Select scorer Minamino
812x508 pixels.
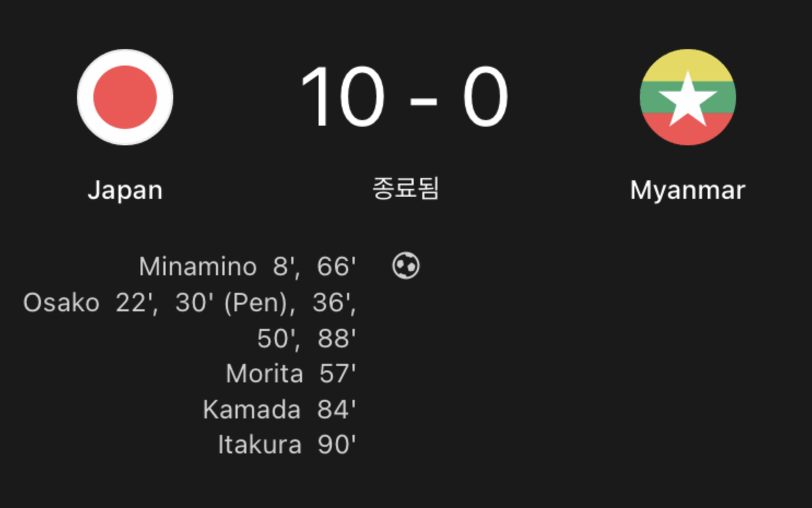pyautogui.click(x=197, y=267)
